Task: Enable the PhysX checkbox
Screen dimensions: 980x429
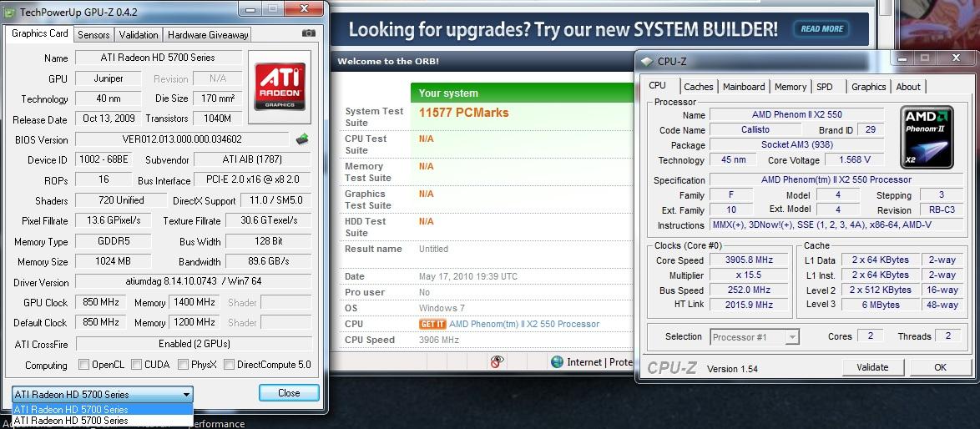Action: pos(183,364)
